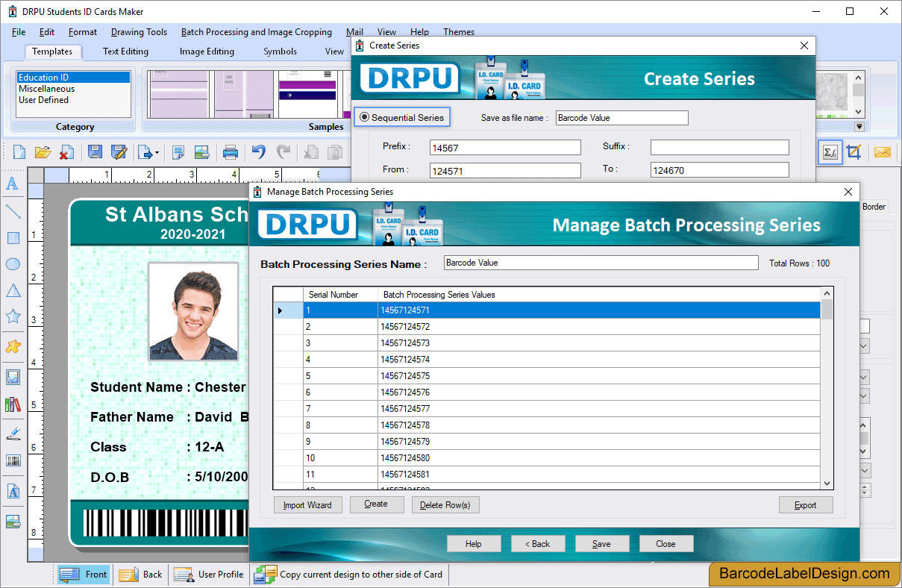Click the card properties note icon

[178, 152]
